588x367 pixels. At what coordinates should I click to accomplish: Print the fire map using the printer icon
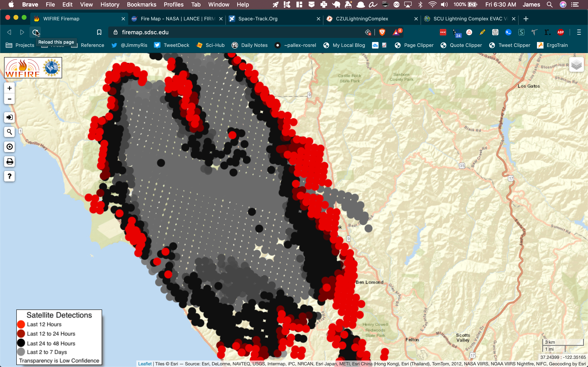pos(9,161)
